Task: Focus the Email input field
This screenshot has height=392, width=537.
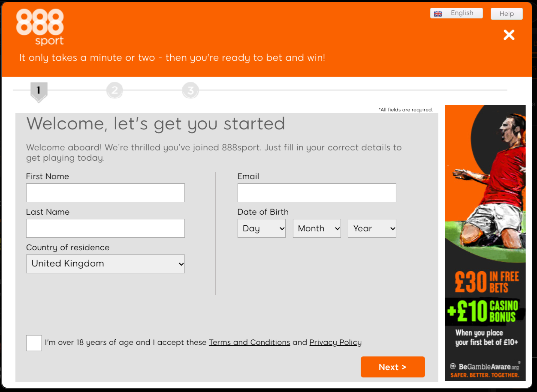Action: 317,193
